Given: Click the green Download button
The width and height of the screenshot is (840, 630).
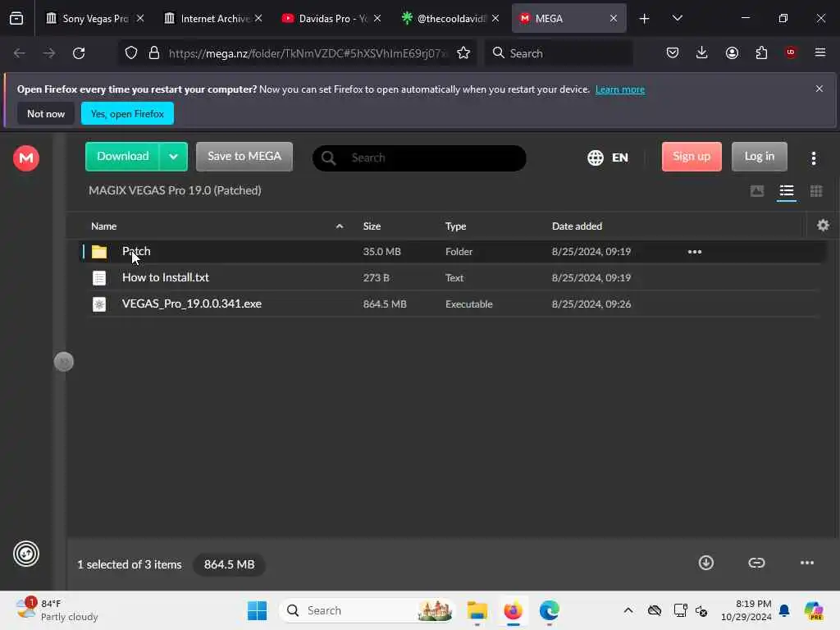Looking at the screenshot, I should click(x=123, y=157).
